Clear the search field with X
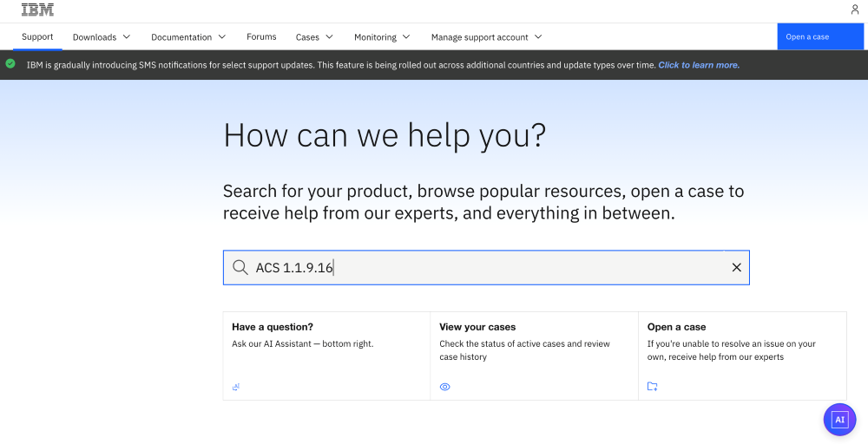This screenshot has width=868, height=444. coord(736,268)
